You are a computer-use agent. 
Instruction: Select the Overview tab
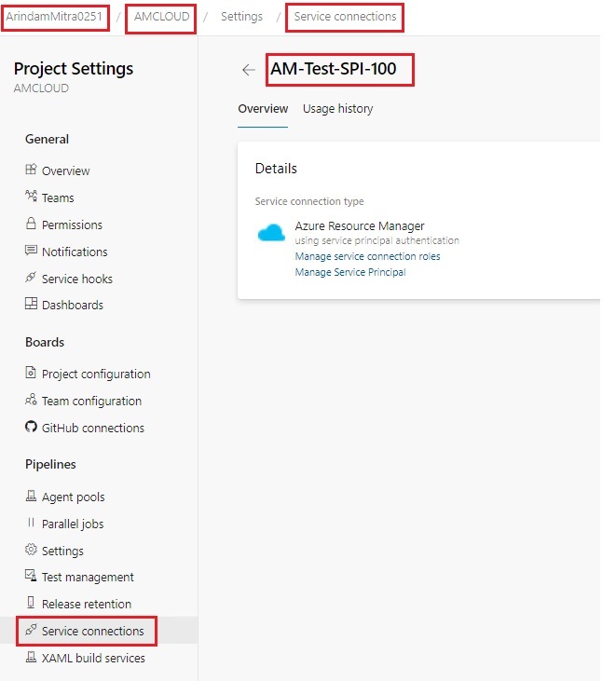coord(263,109)
